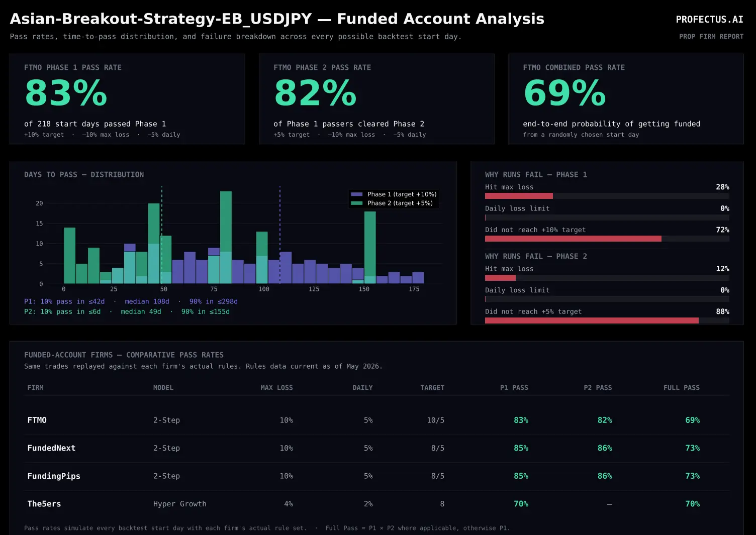Click the 82% Phase 2 pass rate value
The image size is (756, 535).
[x=315, y=93]
